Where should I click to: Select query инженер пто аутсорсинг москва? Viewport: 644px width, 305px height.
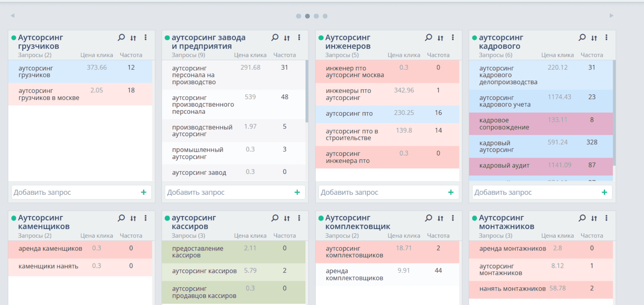click(x=387, y=72)
